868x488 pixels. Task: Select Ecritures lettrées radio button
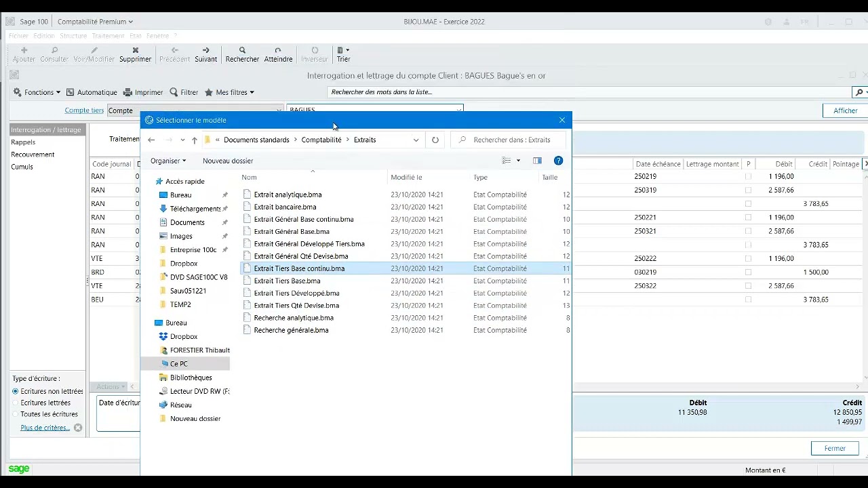pyautogui.click(x=16, y=403)
